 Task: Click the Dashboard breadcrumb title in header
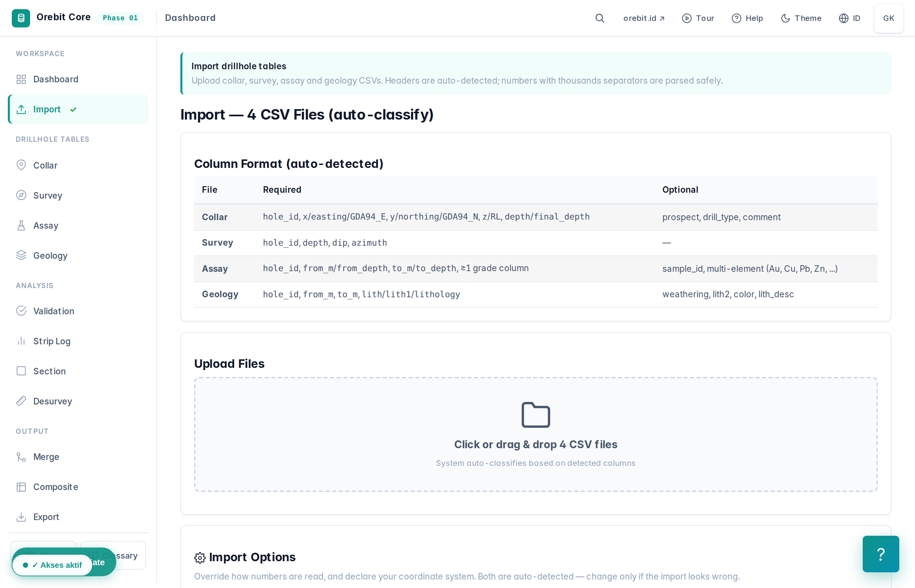point(190,18)
